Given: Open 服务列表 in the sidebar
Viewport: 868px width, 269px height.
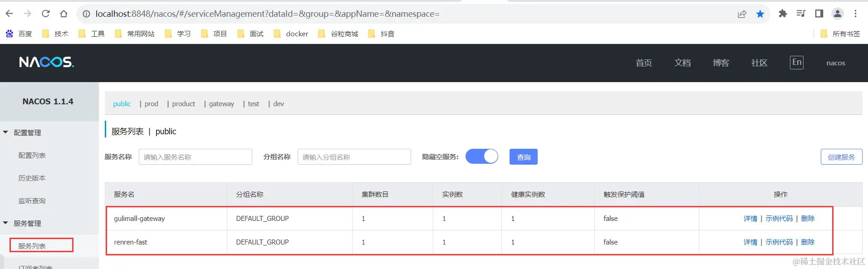Looking at the screenshot, I should click(x=32, y=246).
